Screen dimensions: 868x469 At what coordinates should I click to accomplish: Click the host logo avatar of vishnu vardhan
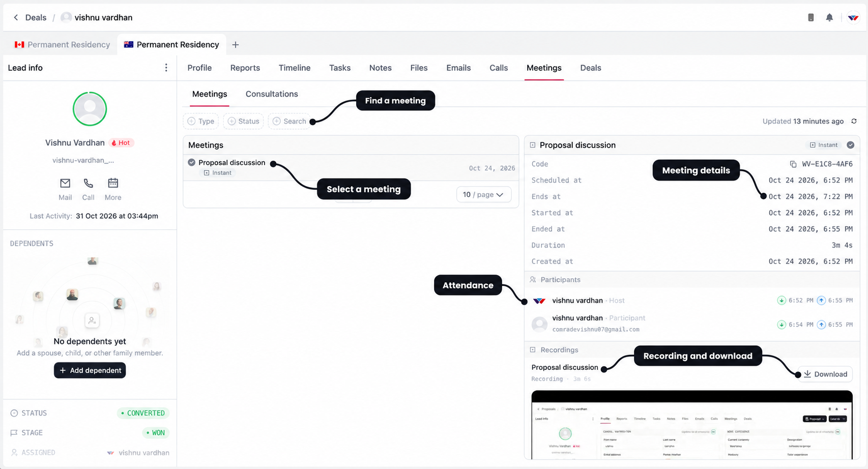[539, 301]
